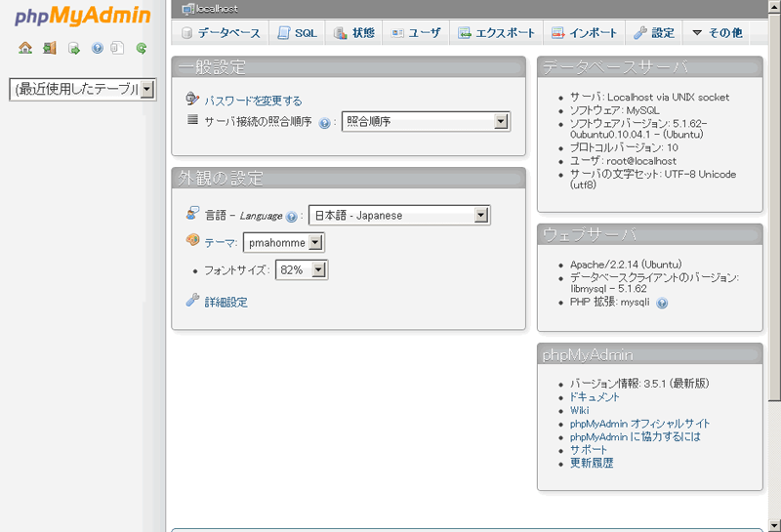Click the ウェブサーバ panel header

(x=650, y=234)
